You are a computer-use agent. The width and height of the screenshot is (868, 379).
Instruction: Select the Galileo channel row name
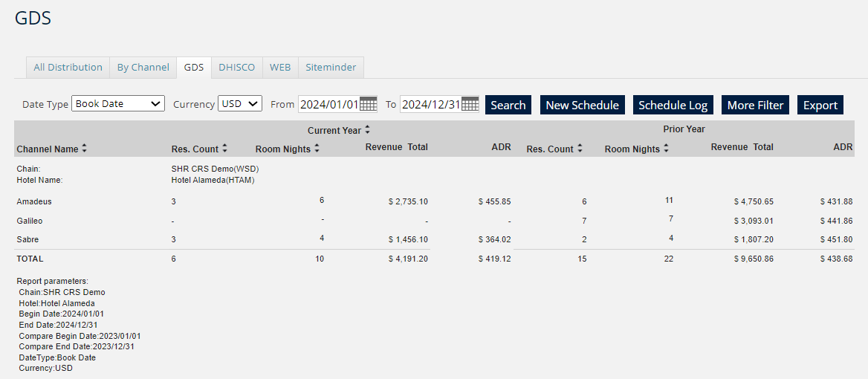click(30, 221)
